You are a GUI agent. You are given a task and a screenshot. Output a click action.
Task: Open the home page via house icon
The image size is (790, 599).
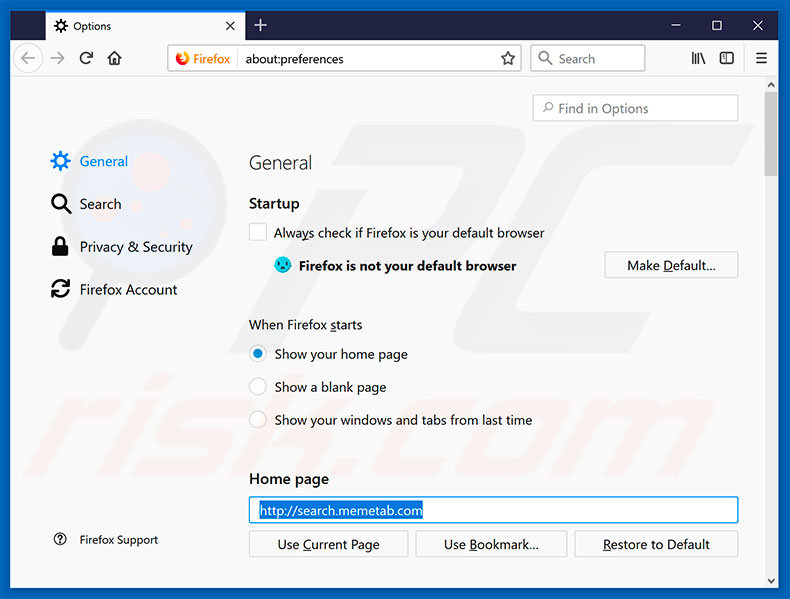[115, 58]
